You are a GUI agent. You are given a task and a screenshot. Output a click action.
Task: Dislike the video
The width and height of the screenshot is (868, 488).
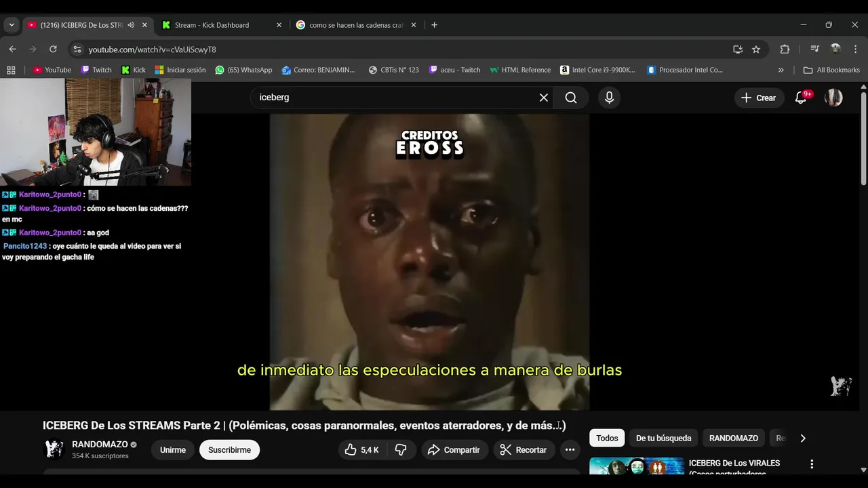401,450
